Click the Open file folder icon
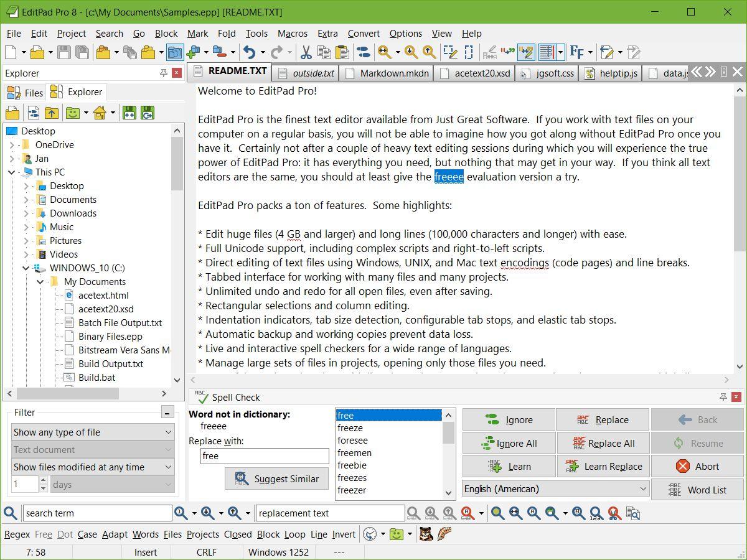 (37, 53)
